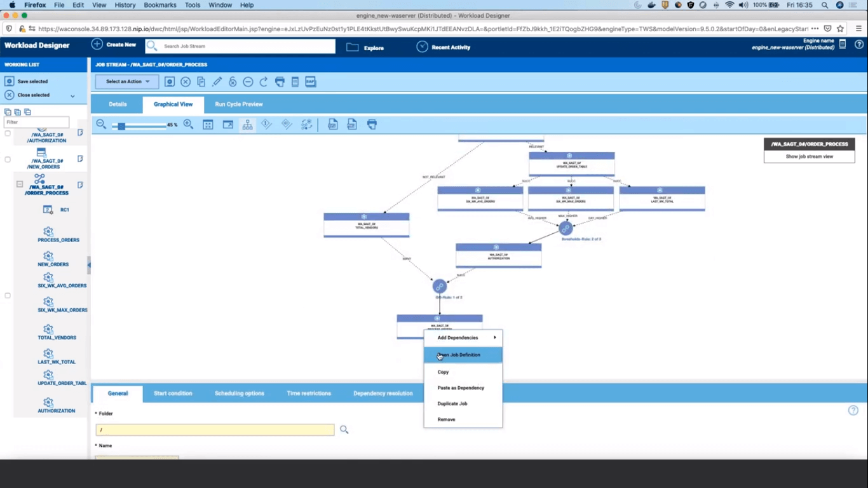
Task: Toggle the checkbox beside /WA_SAGT_0#/ORDER_PROCESS
Action: (x=7, y=184)
